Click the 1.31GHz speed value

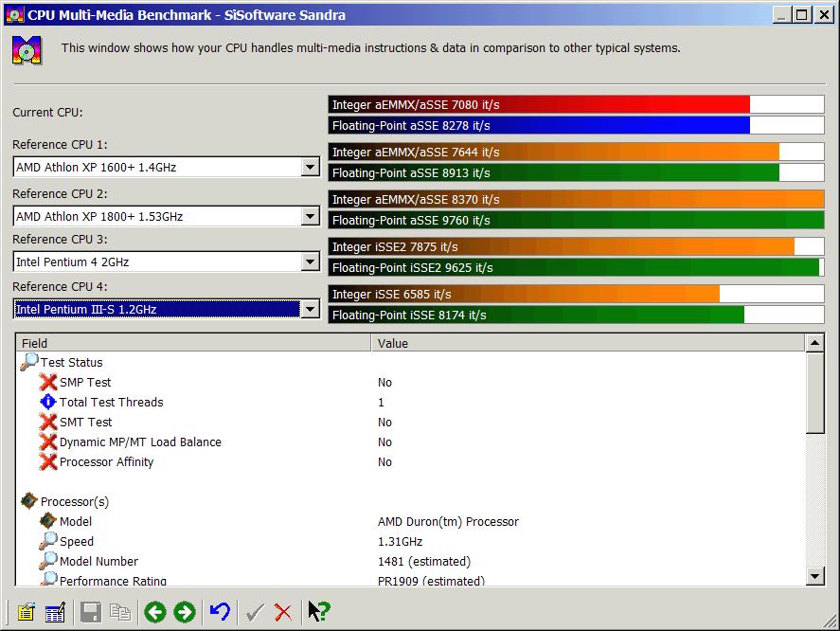click(401, 542)
